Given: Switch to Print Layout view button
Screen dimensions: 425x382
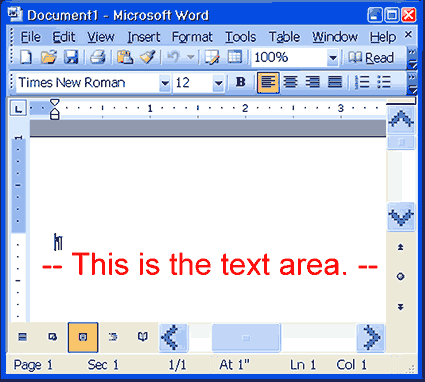Looking at the screenshot, I should point(83,337).
